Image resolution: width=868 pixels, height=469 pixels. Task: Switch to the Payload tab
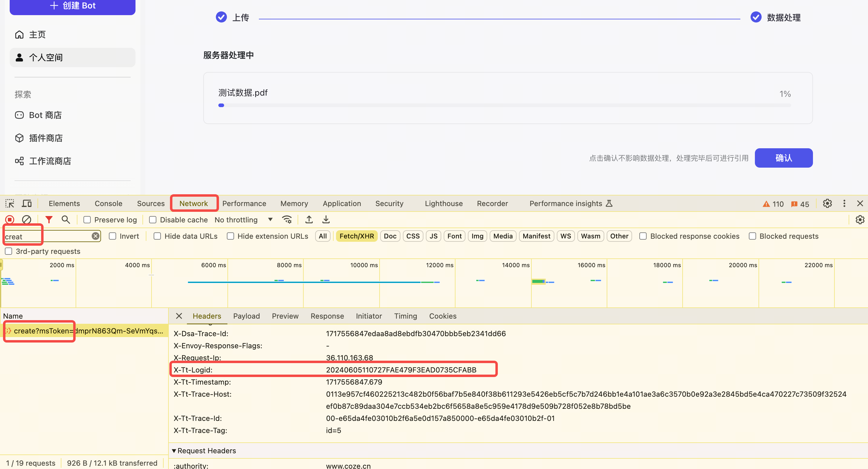pos(246,316)
